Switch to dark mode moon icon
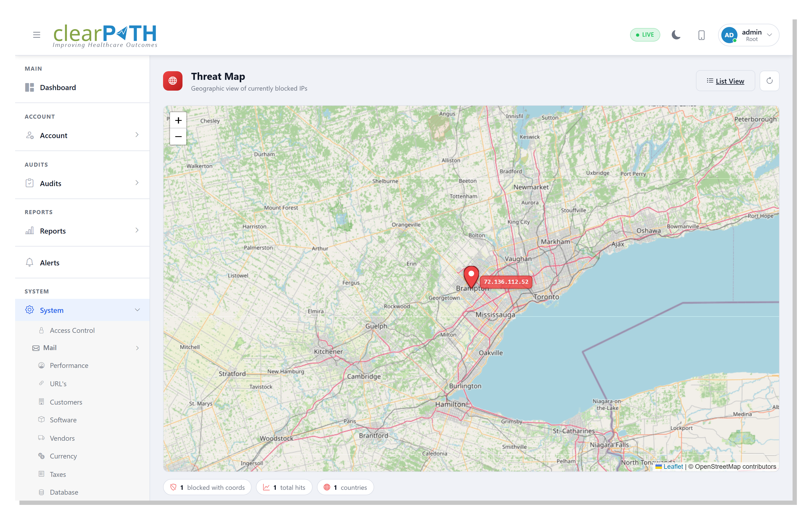Screen dimensions: 812x520 pos(676,35)
